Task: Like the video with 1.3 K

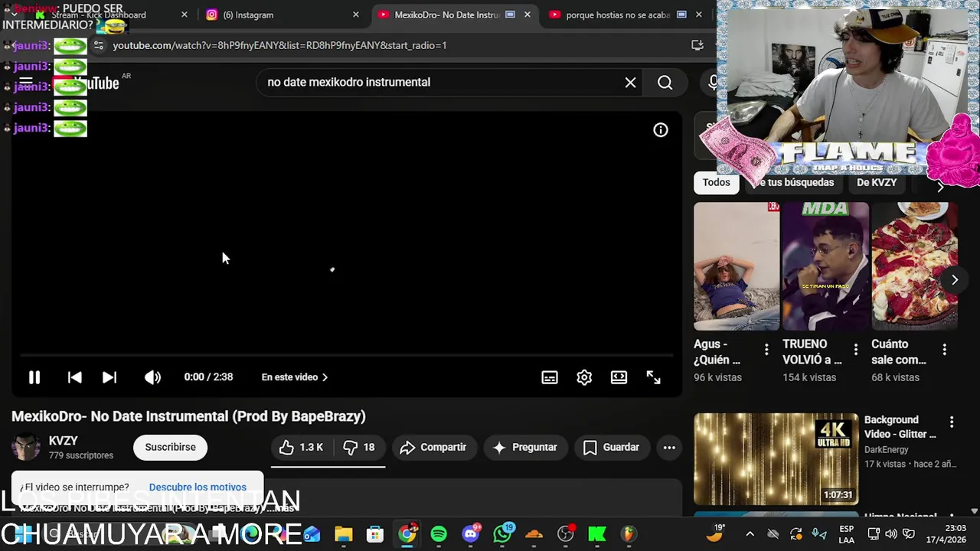Action: point(302,448)
